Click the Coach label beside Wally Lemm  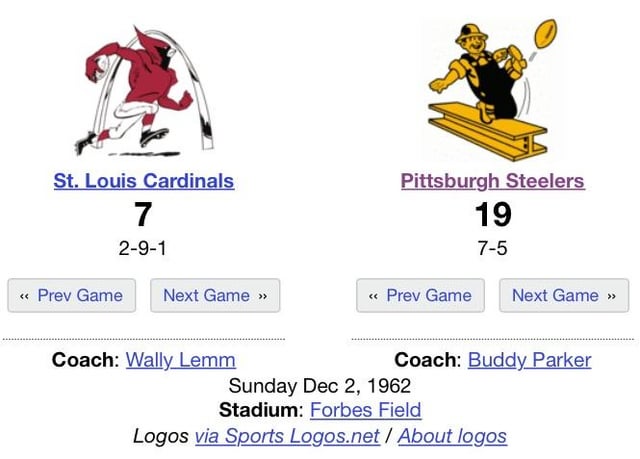pos(84,360)
